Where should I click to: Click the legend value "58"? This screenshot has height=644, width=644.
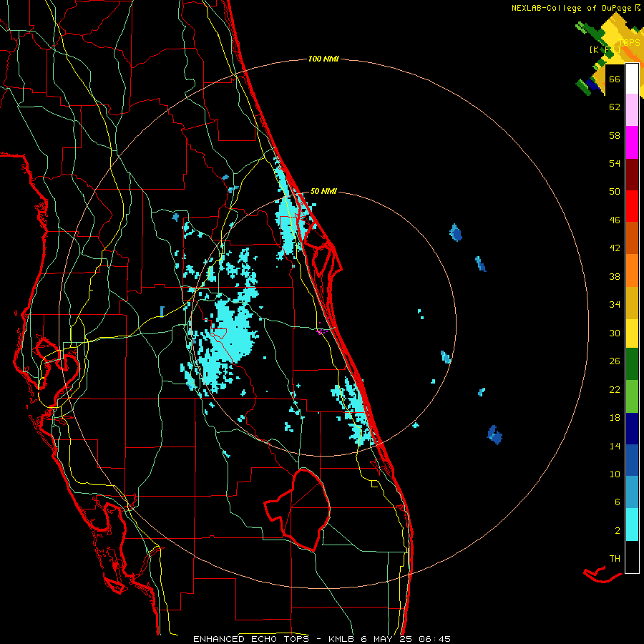click(615, 135)
